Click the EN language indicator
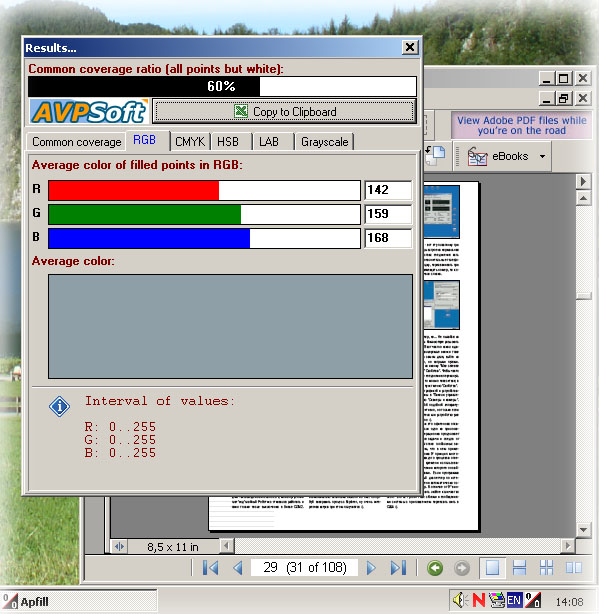 (x=514, y=600)
